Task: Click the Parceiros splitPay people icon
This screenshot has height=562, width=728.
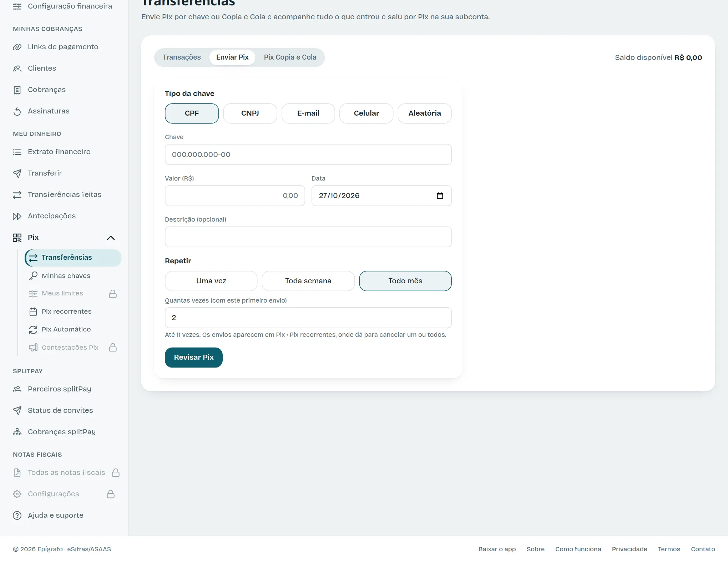Action: 17,389
